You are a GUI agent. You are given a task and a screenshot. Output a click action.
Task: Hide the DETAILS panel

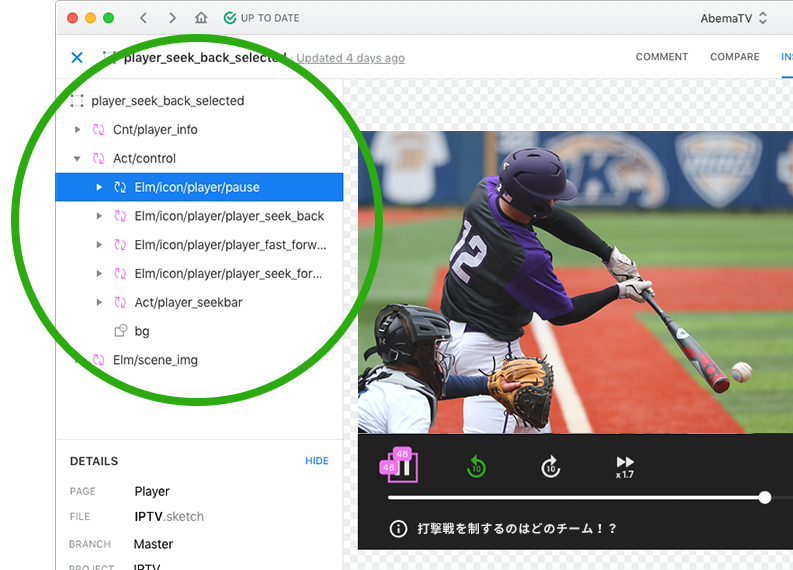point(317,461)
